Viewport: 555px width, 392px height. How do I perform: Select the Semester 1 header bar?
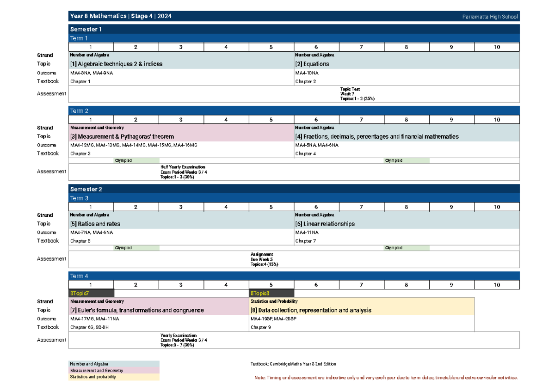(294, 30)
